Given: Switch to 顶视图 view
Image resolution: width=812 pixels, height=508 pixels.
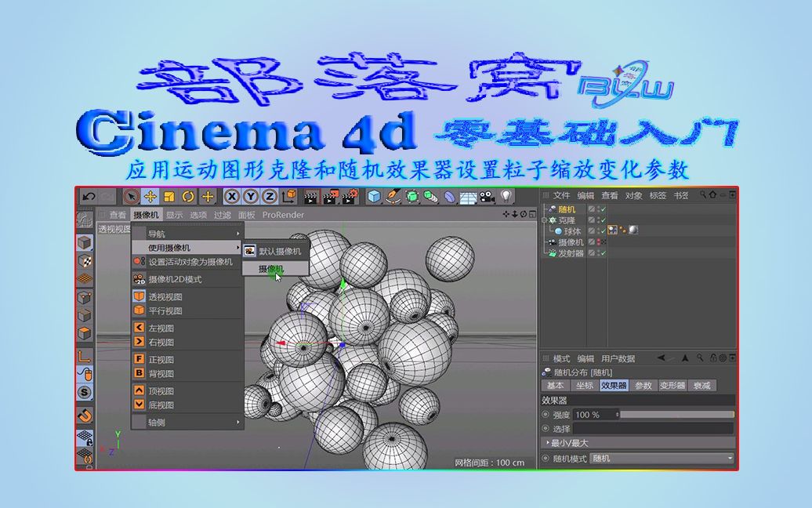Looking at the screenshot, I should [187, 391].
